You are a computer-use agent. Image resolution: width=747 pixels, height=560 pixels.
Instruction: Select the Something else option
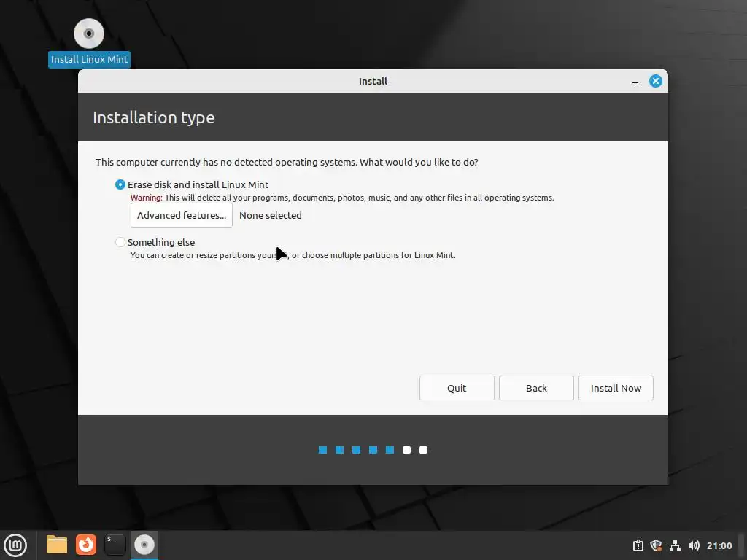point(155,242)
